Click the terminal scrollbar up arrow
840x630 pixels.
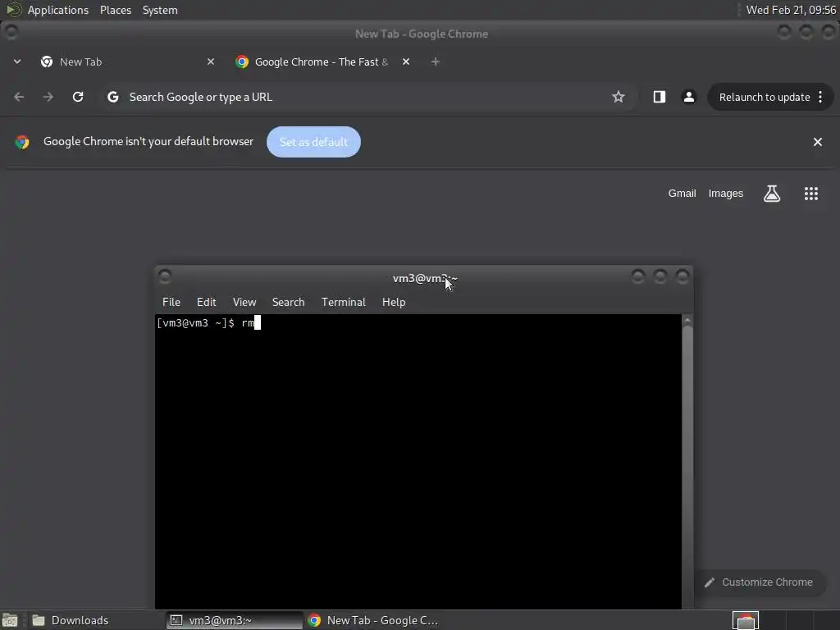point(687,321)
